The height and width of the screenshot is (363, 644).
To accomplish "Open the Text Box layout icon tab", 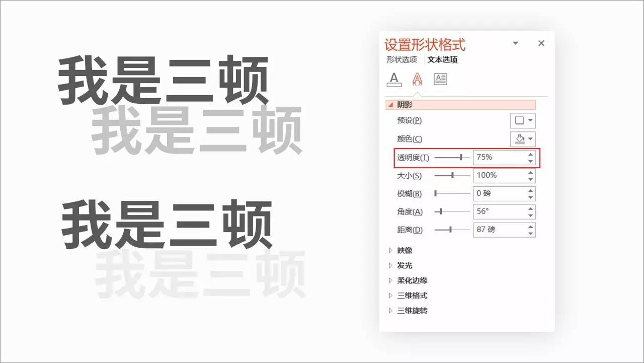I will [x=440, y=79].
